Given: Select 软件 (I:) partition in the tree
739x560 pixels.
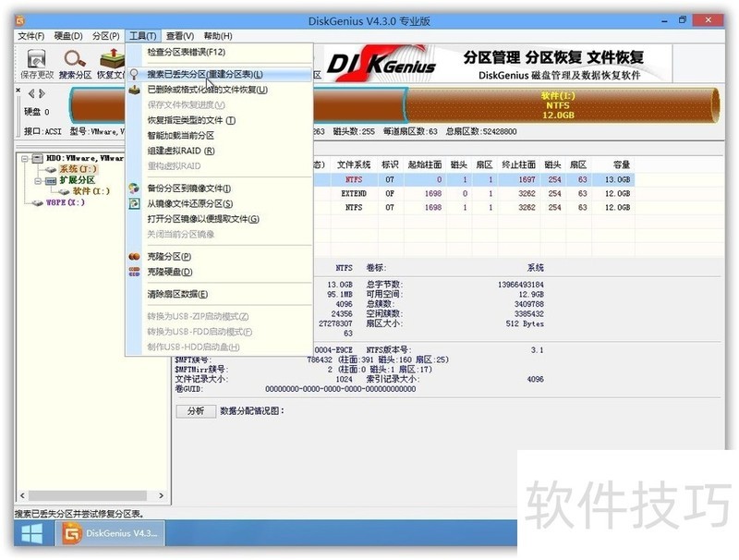Looking at the screenshot, I should [x=91, y=191].
